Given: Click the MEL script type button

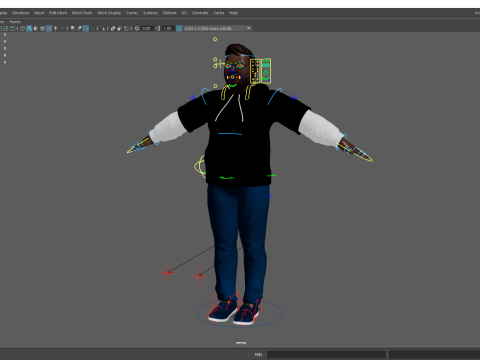Looking at the screenshot, I should (258, 354).
